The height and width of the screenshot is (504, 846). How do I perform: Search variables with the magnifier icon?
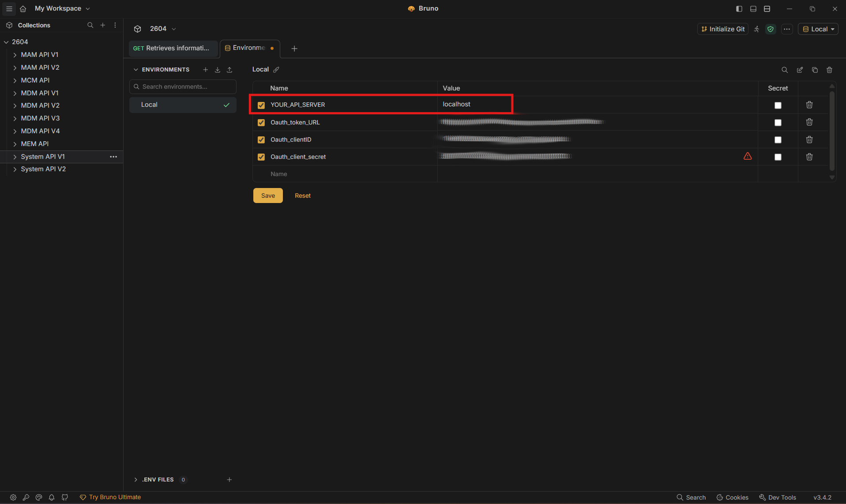coord(785,70)
